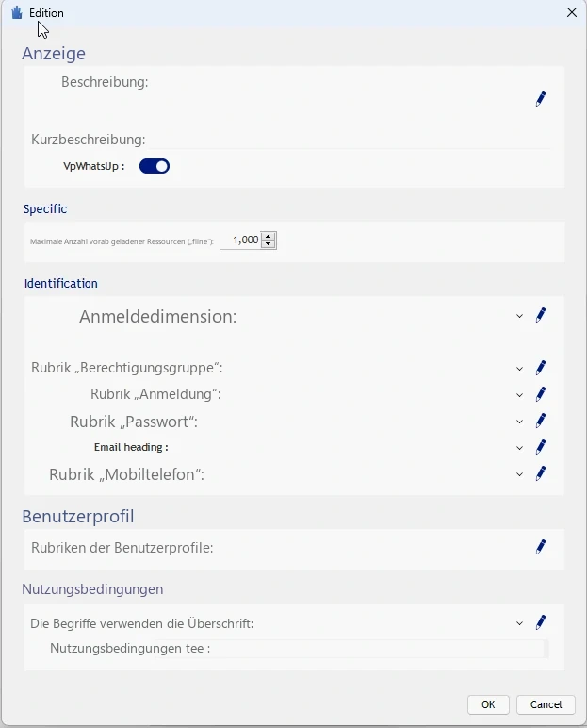Screen dimensions: 587x728
Task: Confirm changes with OK button
Action: click(488, 704)
